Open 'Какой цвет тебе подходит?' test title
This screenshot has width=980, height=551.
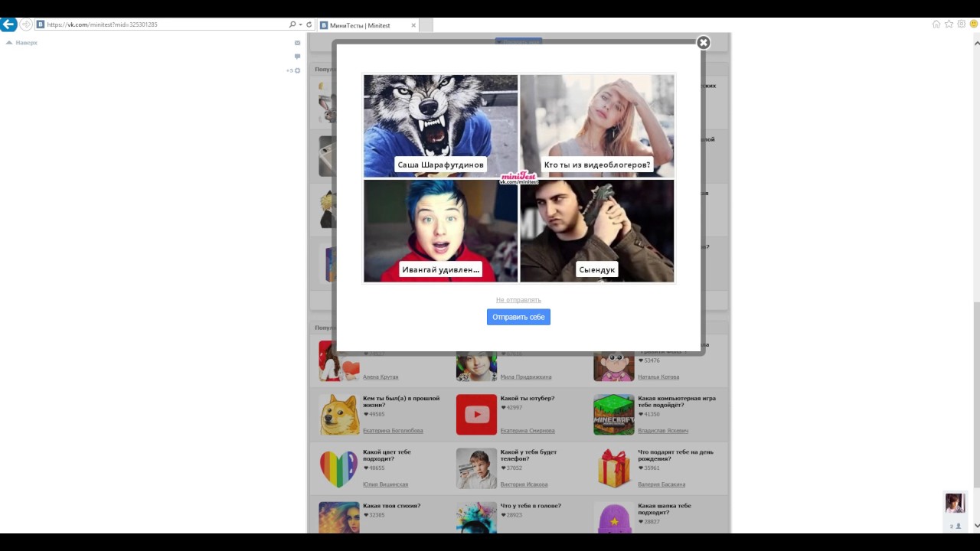click(x=387, y=455)
